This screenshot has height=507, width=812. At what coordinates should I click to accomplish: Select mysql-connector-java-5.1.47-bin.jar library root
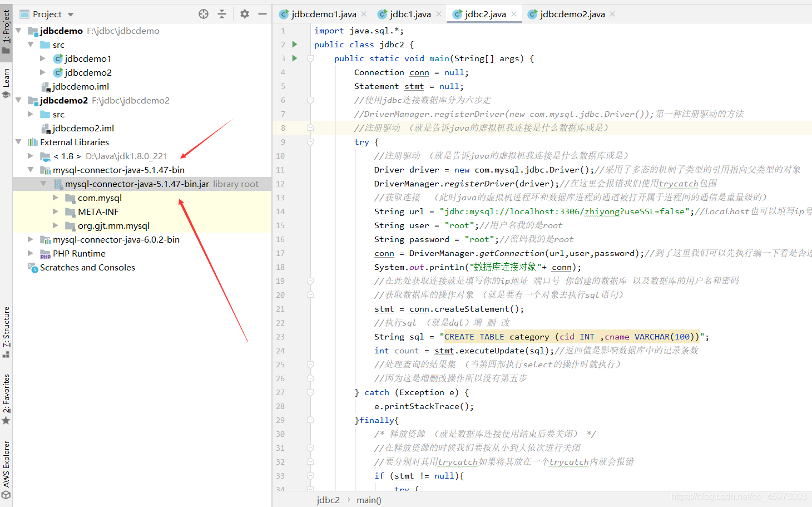(x=142, y=184)
